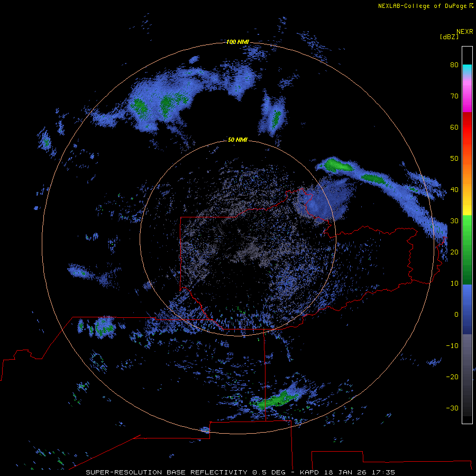Click the green echo near the southern state border
Viewport: 476px width, 476px height.
[x=274, y=400]
